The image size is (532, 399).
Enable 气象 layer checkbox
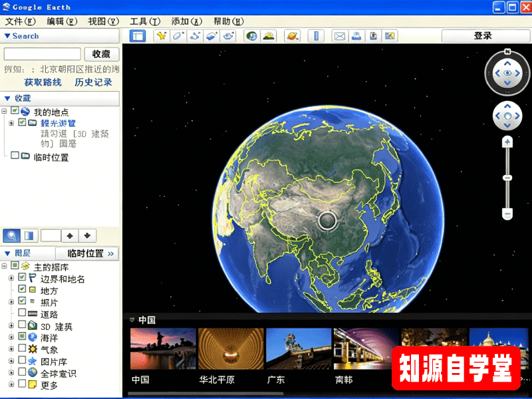click(x=22, y=348)
